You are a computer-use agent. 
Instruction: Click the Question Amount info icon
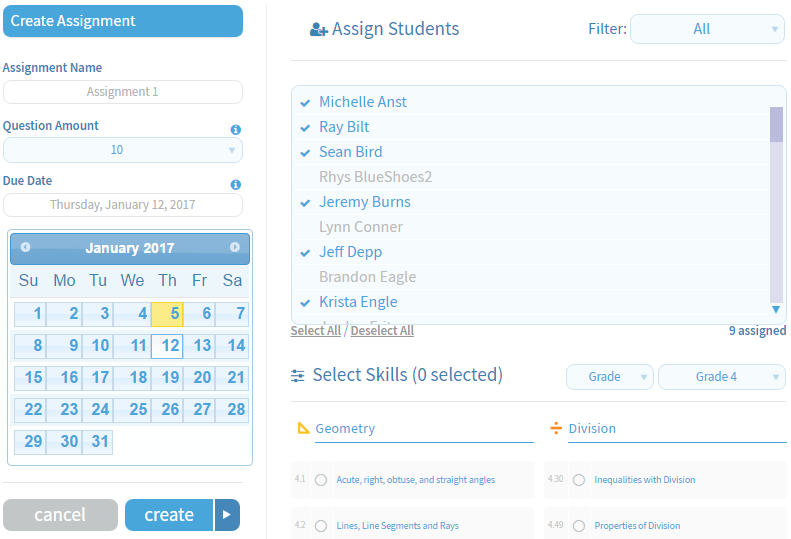point(236,130)
